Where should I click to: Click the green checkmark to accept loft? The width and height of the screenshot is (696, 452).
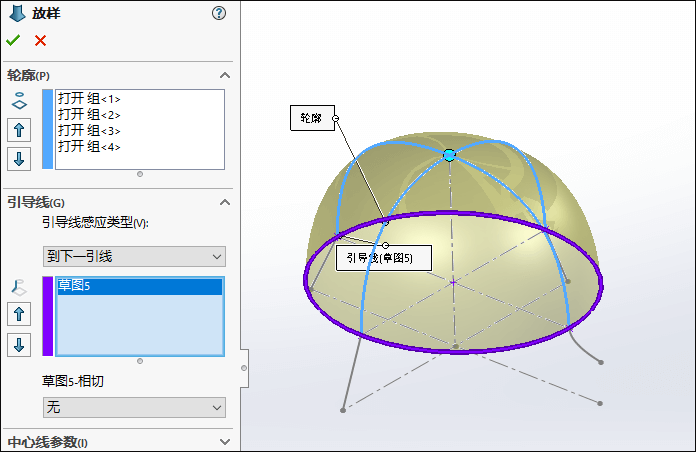click(x=13, y=40)
